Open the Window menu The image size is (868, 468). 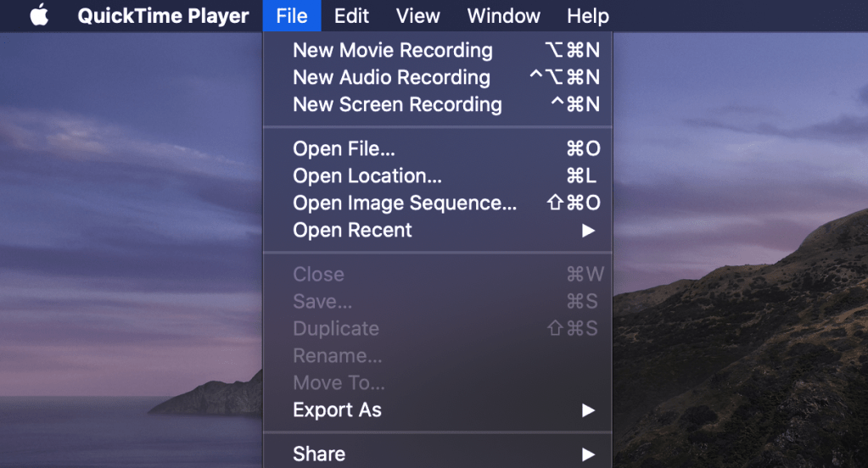pos(503,16)
